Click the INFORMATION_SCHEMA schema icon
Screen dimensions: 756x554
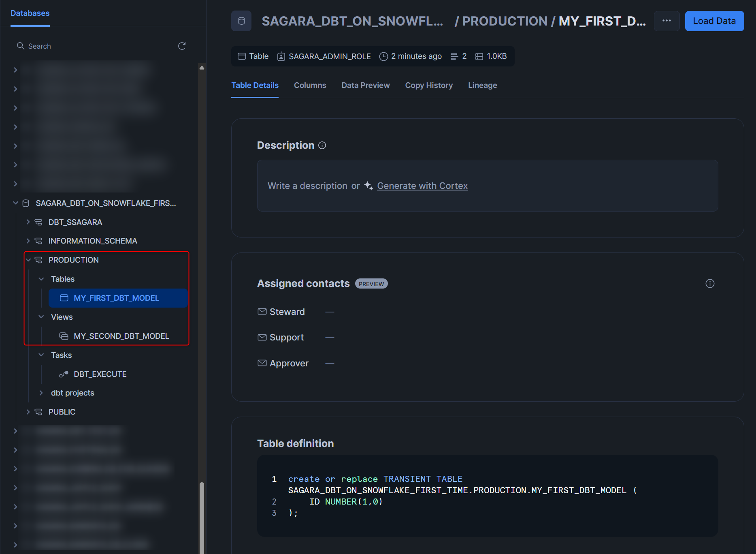point(38,241)
